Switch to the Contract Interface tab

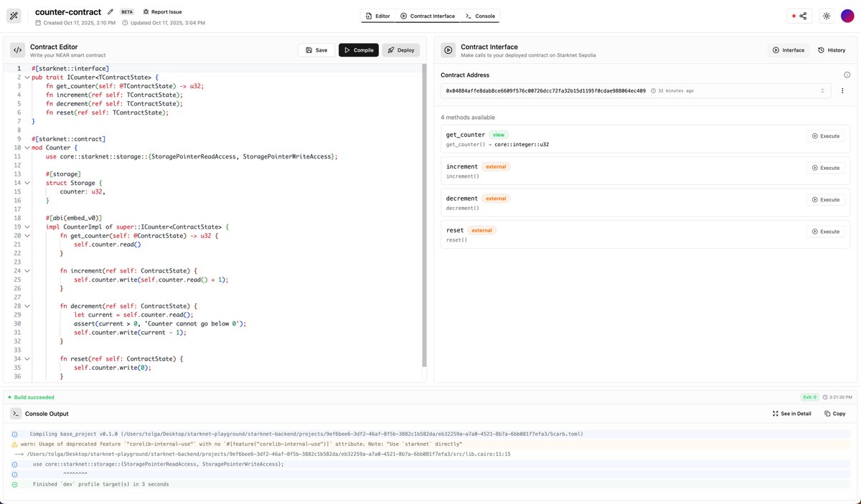[428, 16]
